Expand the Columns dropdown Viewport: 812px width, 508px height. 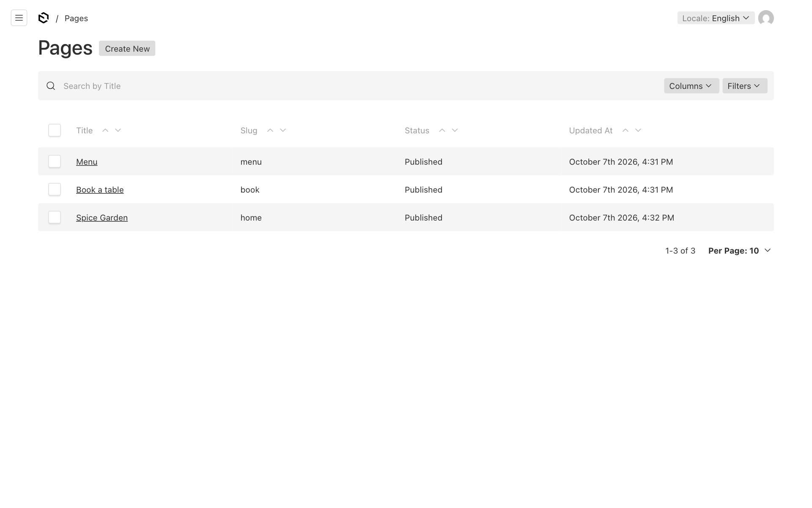coord(691,86)
